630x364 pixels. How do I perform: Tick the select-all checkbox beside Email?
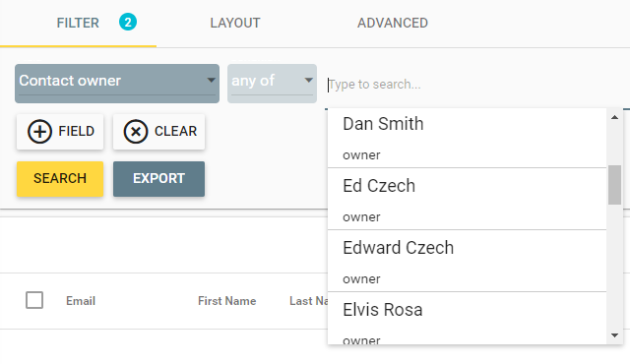click(34, 300)
